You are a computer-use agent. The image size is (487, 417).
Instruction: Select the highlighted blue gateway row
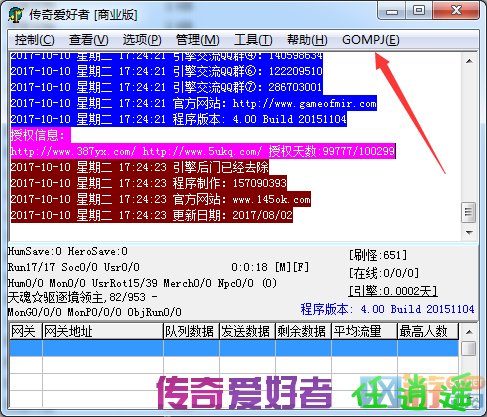(x=234, y=348)
